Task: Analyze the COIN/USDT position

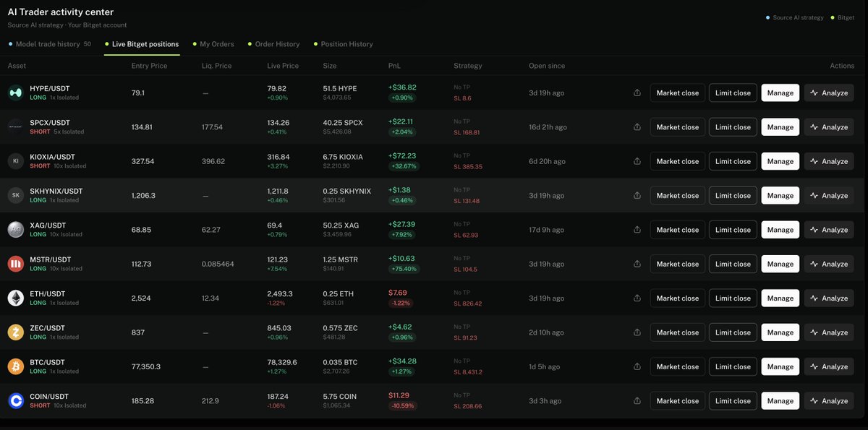Action: (829, 400)
